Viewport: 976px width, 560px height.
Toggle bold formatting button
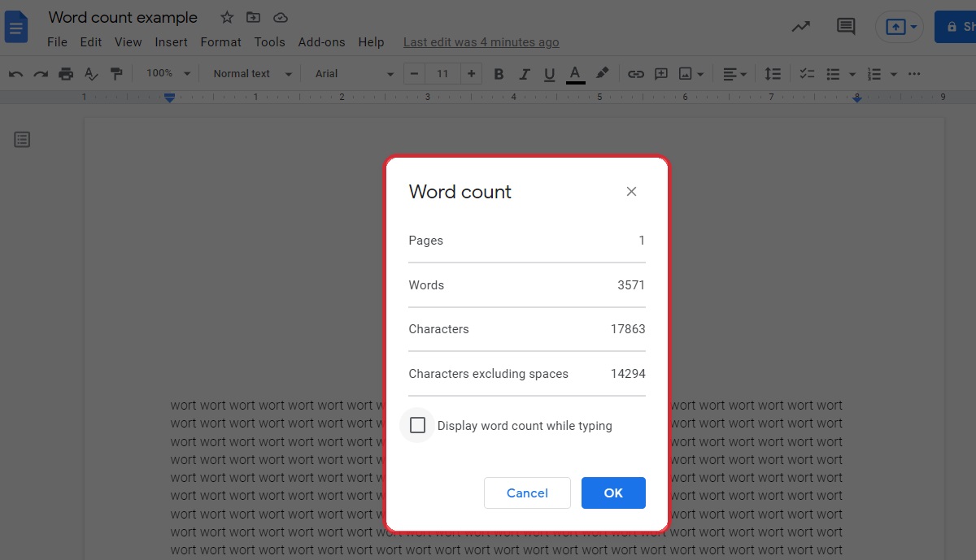pos(499,74)
